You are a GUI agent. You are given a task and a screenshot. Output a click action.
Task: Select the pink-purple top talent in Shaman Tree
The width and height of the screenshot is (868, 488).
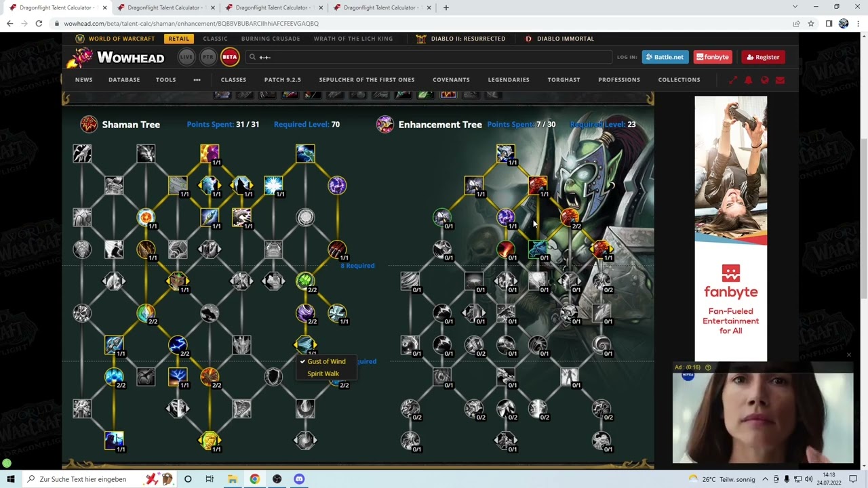pyautogui.click(x=210, y=153)
